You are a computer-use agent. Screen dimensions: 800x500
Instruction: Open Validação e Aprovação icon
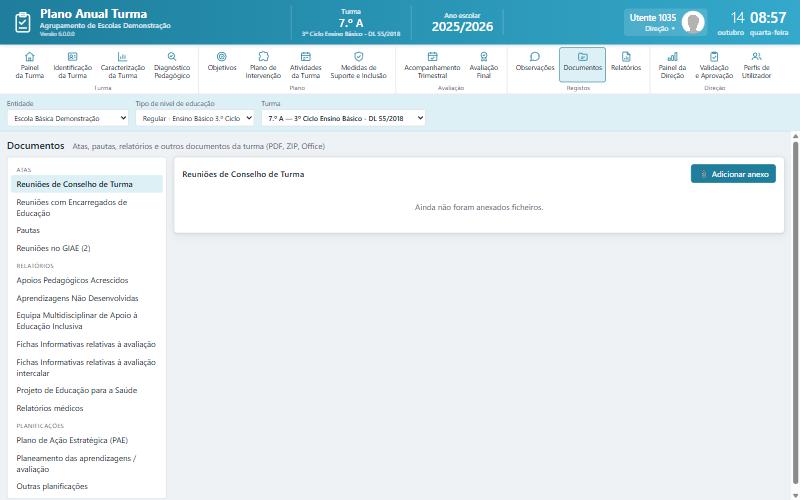point(714,57)
